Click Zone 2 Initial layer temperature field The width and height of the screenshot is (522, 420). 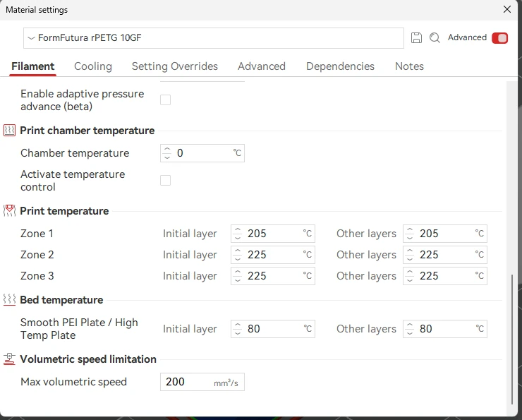[x=273, y=255]
